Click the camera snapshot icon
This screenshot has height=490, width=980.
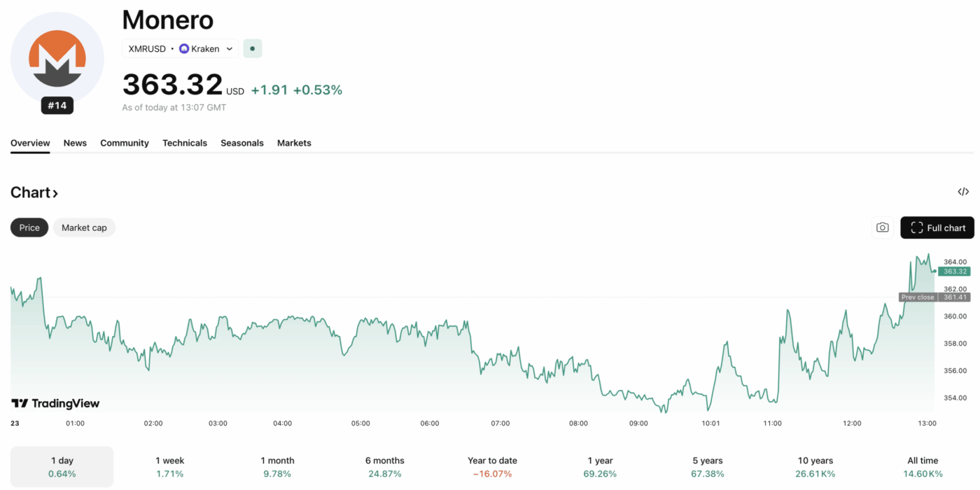tap(882, 227)
